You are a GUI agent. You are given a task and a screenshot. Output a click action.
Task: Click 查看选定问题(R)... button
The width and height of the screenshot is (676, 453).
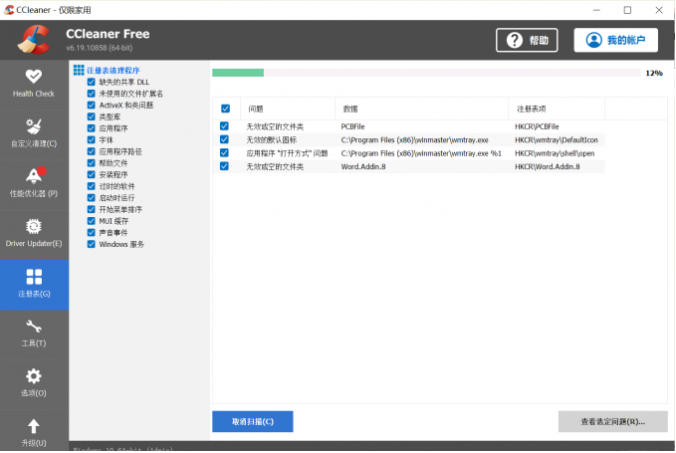(x=613, y=422)
